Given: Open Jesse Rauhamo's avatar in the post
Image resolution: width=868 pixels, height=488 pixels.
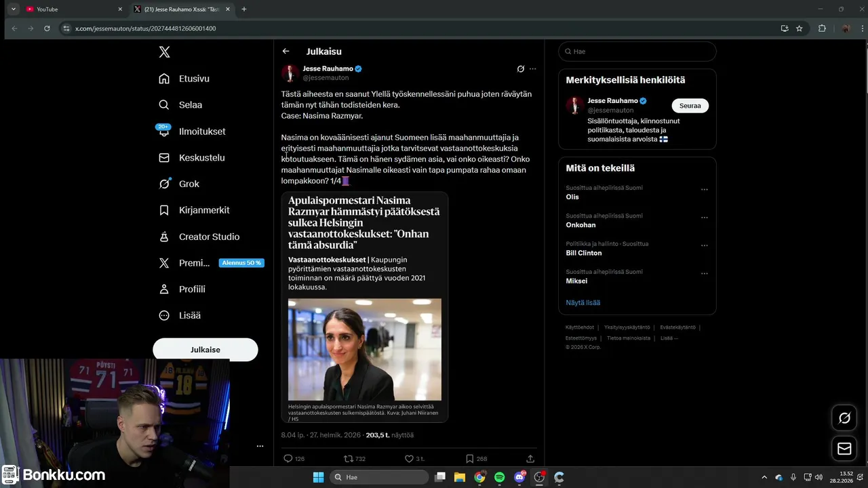Looking at the screenshot, I should pos(290,73).
